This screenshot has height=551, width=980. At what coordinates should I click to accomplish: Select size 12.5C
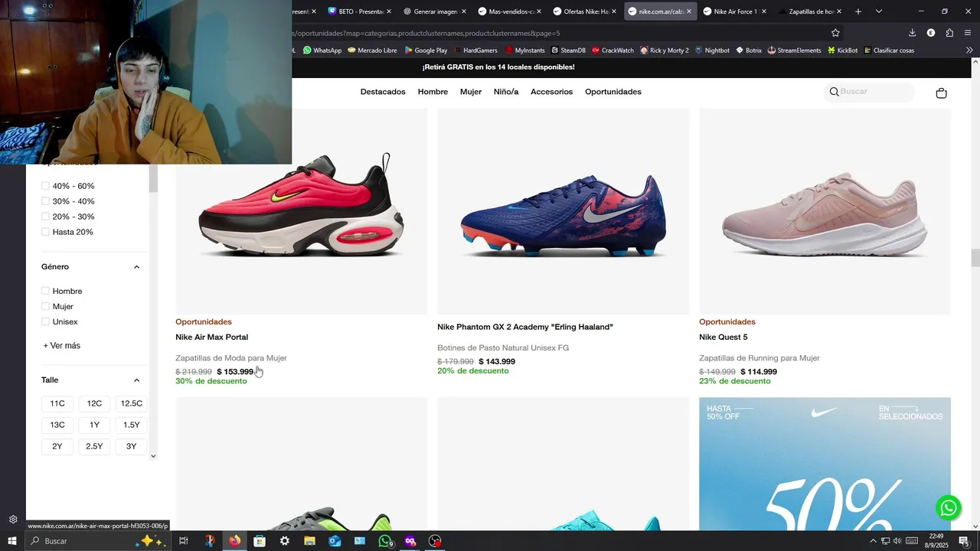[132, 404]
